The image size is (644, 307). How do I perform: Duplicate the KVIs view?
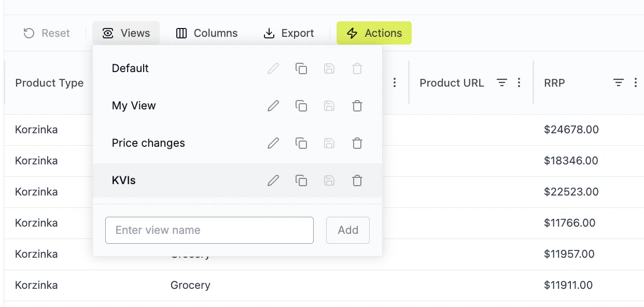301,180
